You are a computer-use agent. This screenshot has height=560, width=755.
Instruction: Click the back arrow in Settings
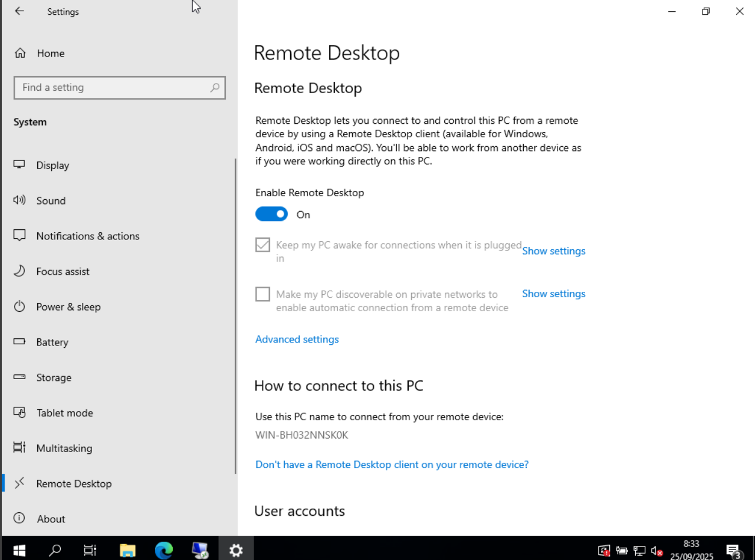click(x=19, y=11)
